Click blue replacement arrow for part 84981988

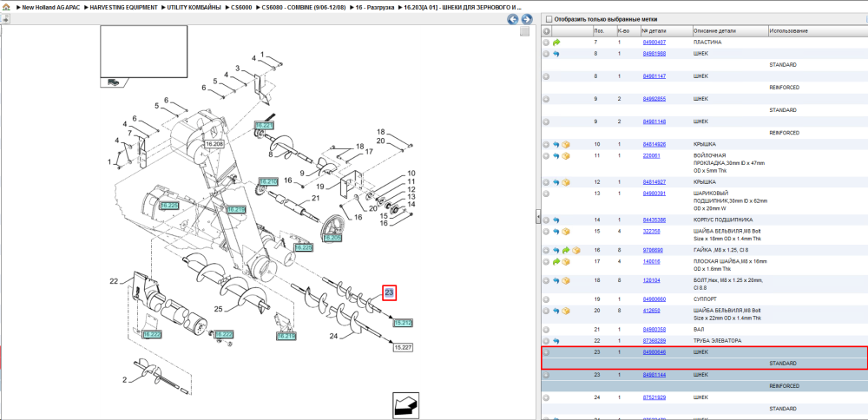[556, 54]
